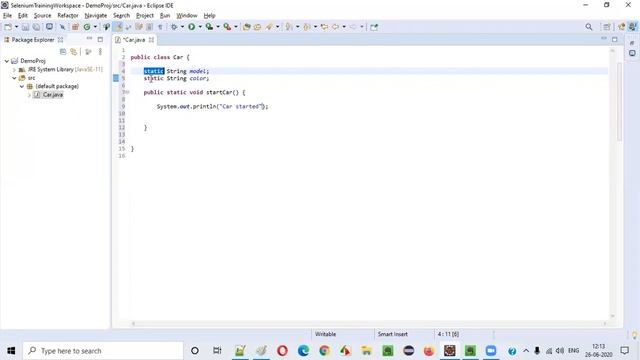Open the File menu
640x360 pixels.
click(7, 16)
